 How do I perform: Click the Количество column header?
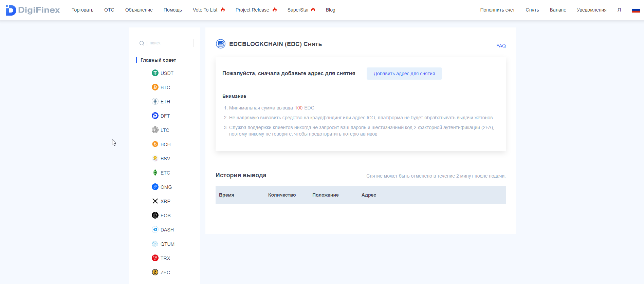click(282, 195)
